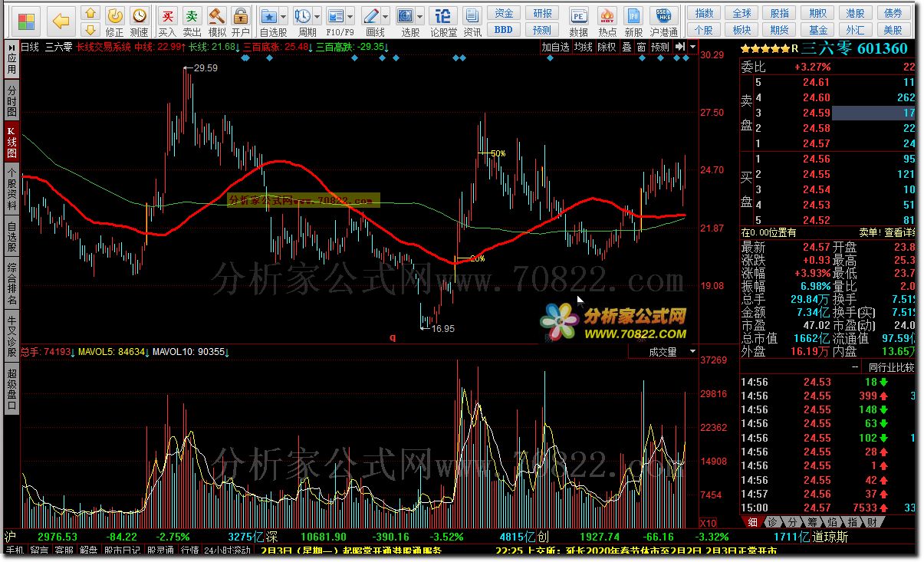
Task: Click the BBD button
Action: 504,30
